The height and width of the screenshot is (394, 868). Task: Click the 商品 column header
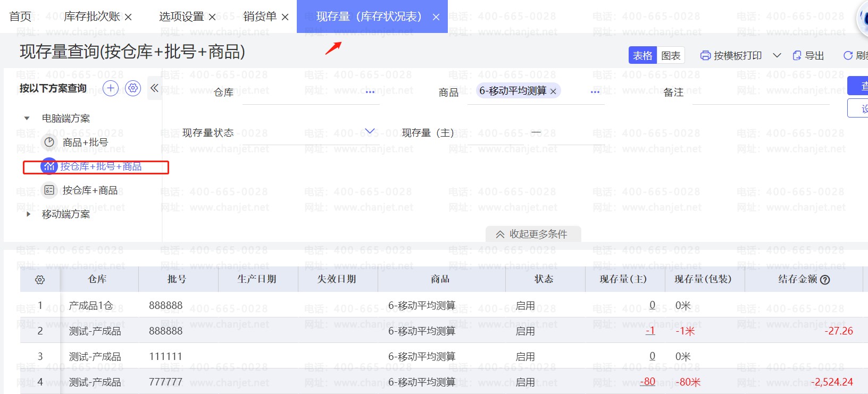click(x=440, y=279)
